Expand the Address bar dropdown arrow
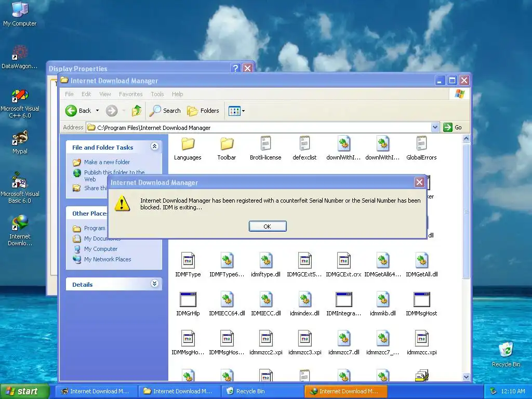This screenshot has width=532, height=399. [435, 128]
